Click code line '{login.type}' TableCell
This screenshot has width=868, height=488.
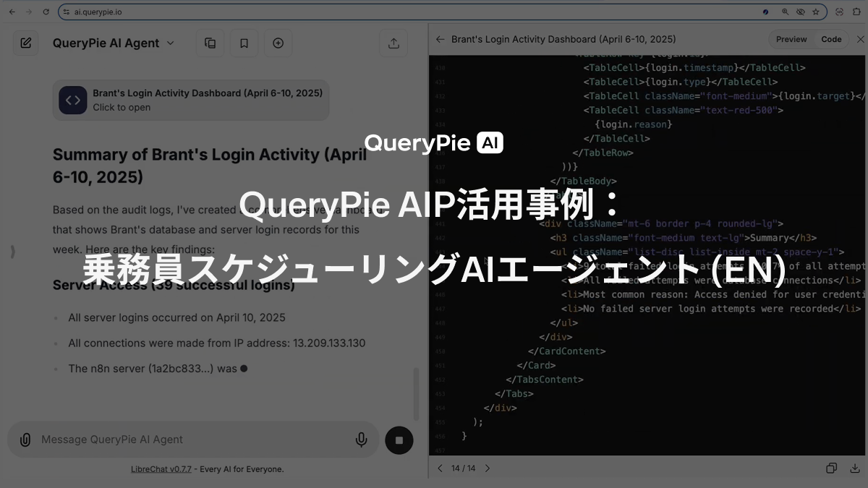click(681, 82)
